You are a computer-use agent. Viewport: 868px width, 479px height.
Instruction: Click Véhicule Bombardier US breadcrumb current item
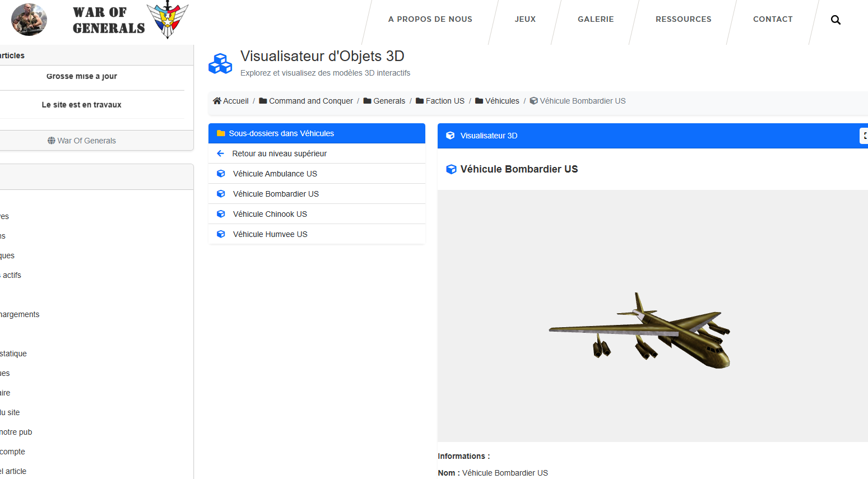tap(578, 101)
